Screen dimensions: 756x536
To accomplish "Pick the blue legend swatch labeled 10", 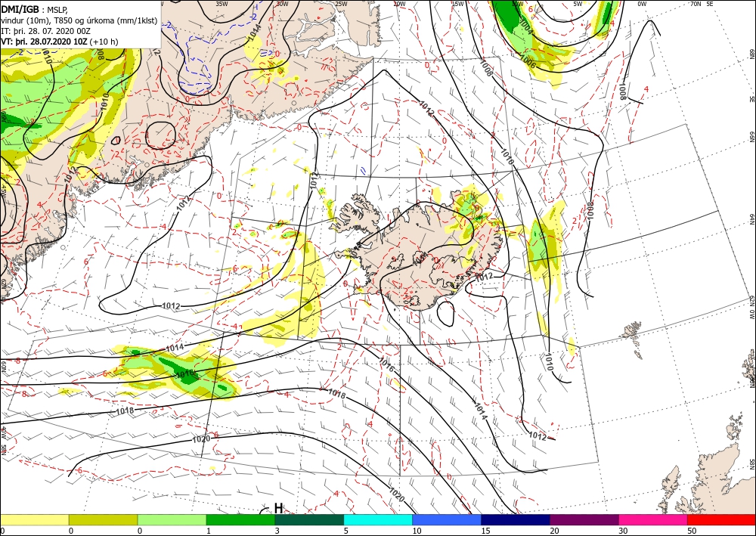I will 447,519.
